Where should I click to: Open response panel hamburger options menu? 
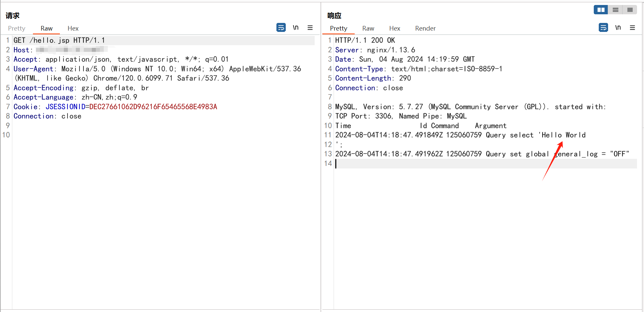click(632, 28)
